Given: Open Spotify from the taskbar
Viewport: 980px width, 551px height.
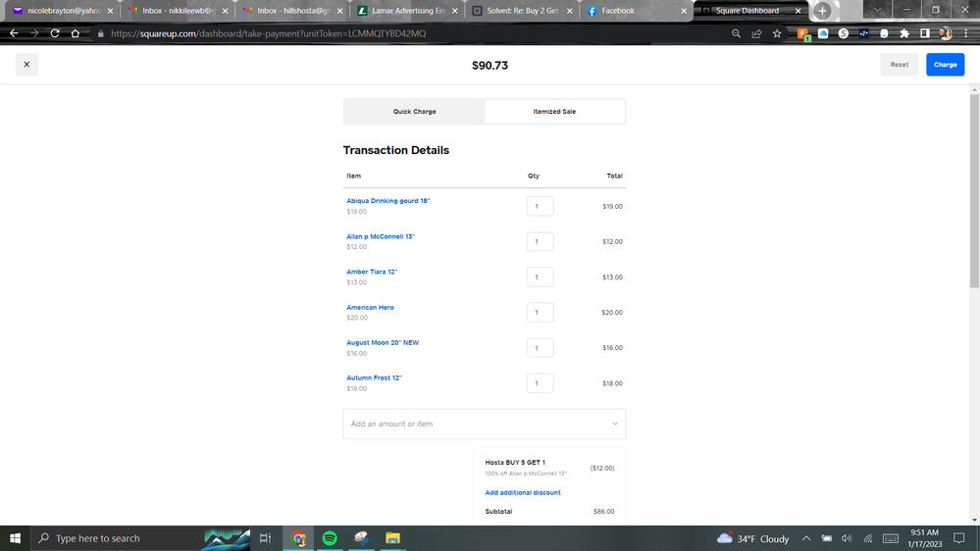Looking at the screenshot, I should 330,538.
